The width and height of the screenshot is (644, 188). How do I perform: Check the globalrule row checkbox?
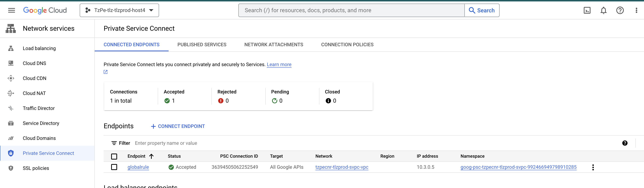(114, 167)
